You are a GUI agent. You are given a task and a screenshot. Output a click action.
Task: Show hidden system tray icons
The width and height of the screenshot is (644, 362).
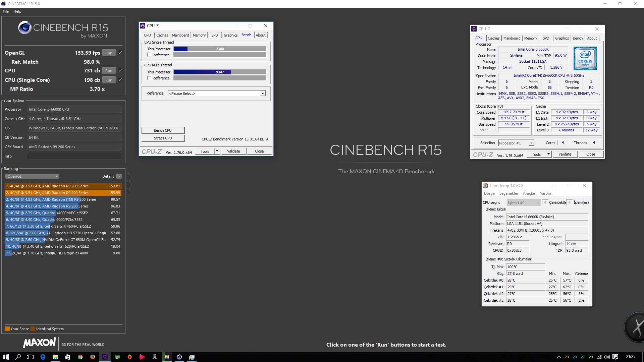pyautogui.click(x=558, y=357)
